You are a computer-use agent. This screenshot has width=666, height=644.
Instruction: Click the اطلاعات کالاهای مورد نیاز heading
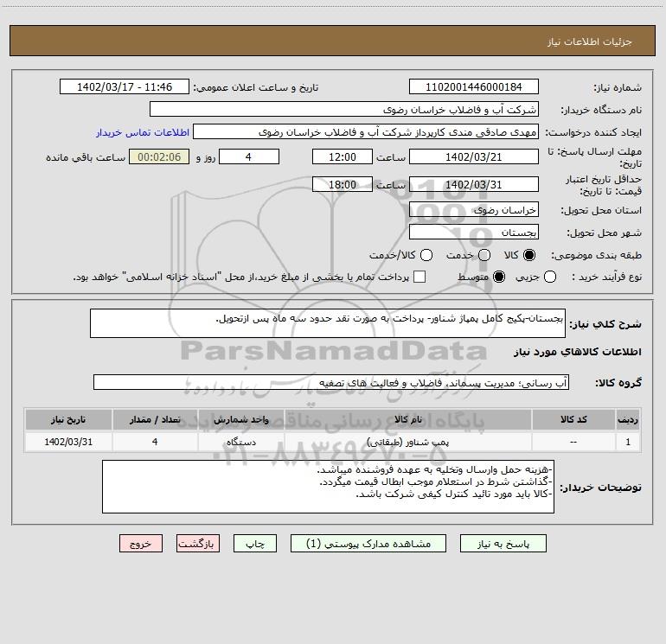(578, 352)
